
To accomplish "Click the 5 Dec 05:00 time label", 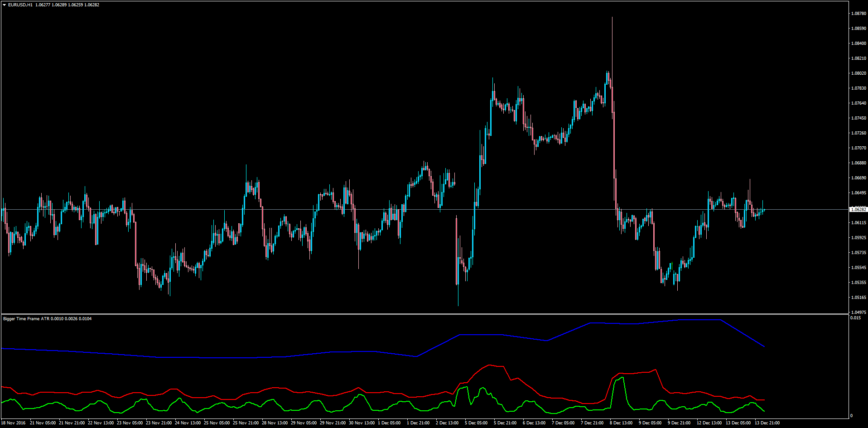I will coord(476,423).
